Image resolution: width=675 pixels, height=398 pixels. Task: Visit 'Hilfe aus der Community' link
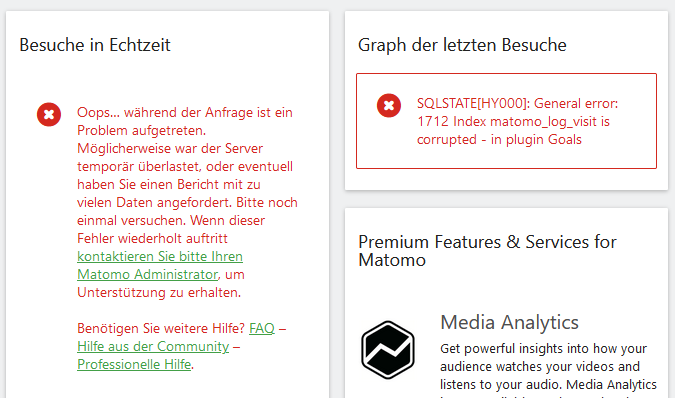[153, 346]
